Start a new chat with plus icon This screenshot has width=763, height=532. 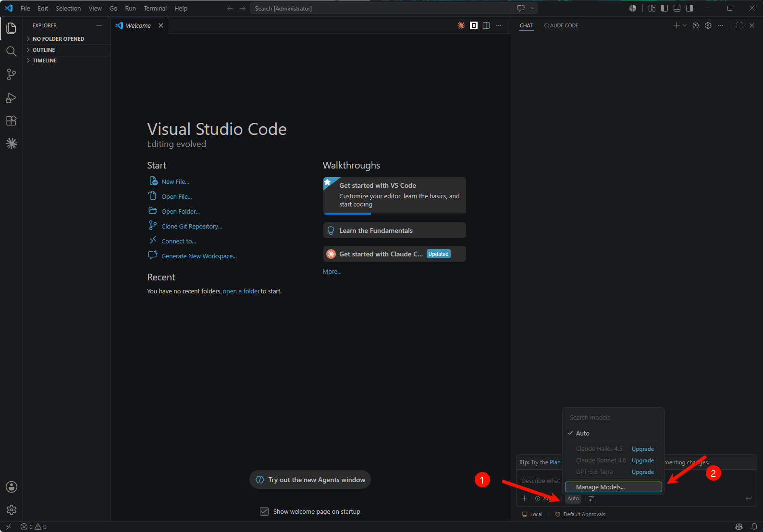(677, 25)
